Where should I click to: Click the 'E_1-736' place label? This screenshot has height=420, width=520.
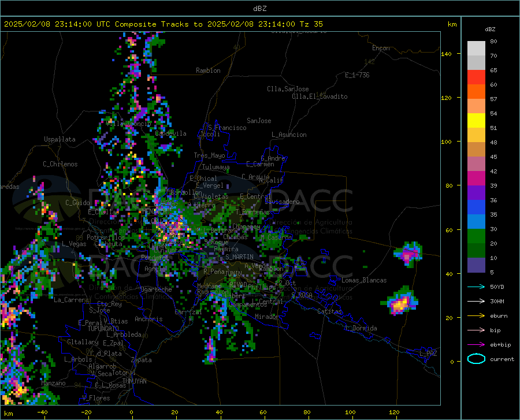point(357,75)
